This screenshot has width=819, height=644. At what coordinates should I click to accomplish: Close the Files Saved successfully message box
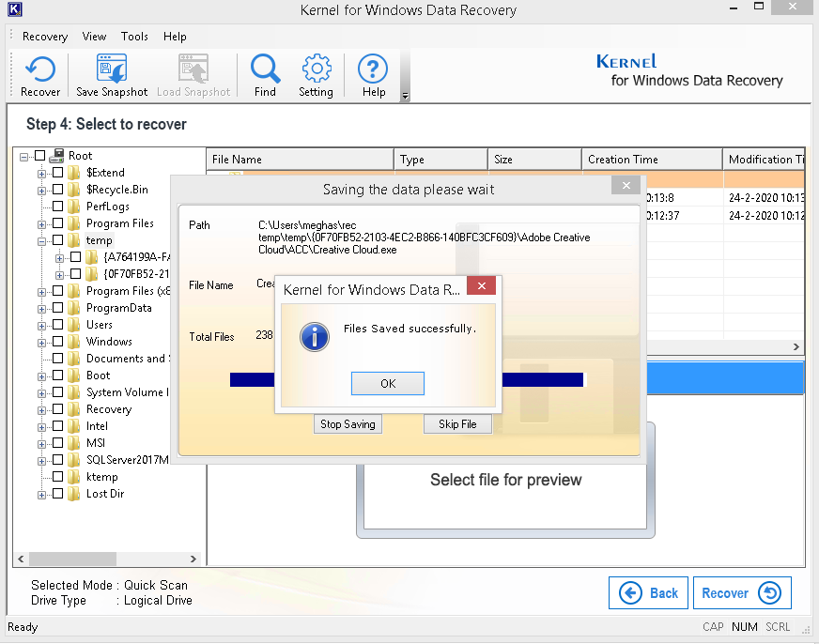pos(482,285)
